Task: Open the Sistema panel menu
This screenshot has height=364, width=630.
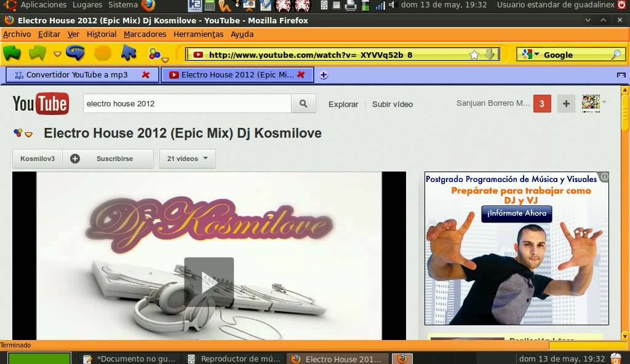Action: 122,5
